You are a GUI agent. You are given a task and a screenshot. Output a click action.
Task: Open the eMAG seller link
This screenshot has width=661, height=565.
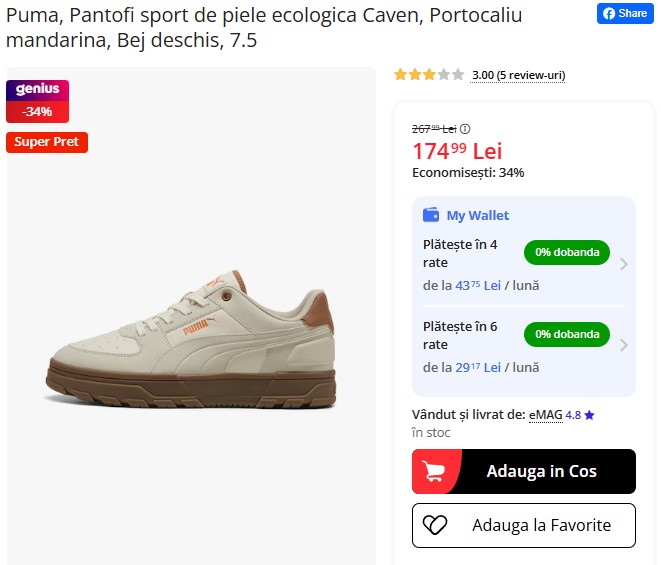pyautogui.click(x=545, y=415)
